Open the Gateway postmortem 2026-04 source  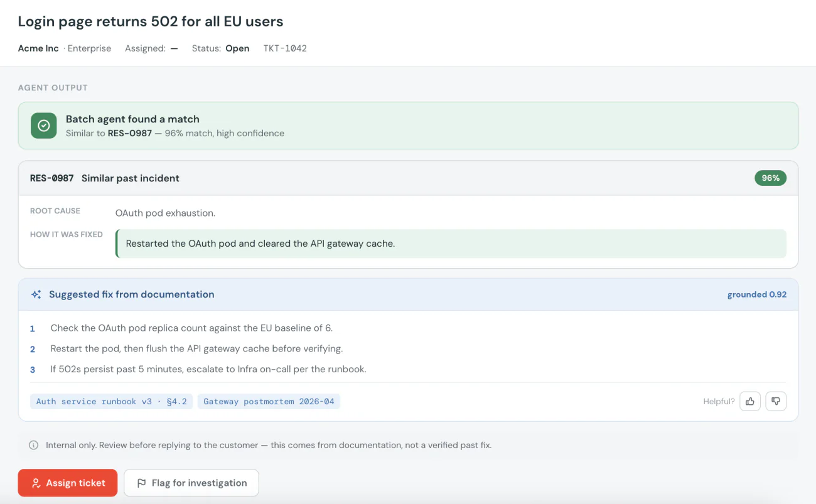pyautogui.click(x=269, y=401)
